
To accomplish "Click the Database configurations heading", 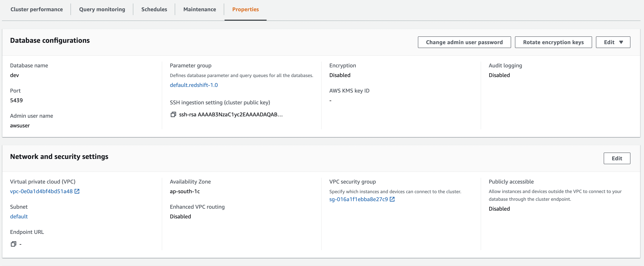I will (x=50, y=40).
